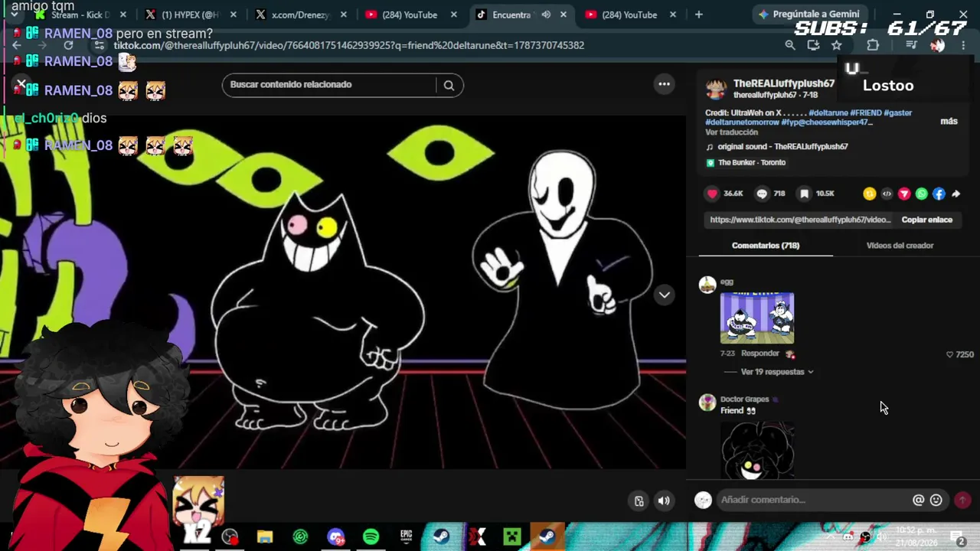
Task: Bookmark this page with the star icon
Action: [837, 45]
